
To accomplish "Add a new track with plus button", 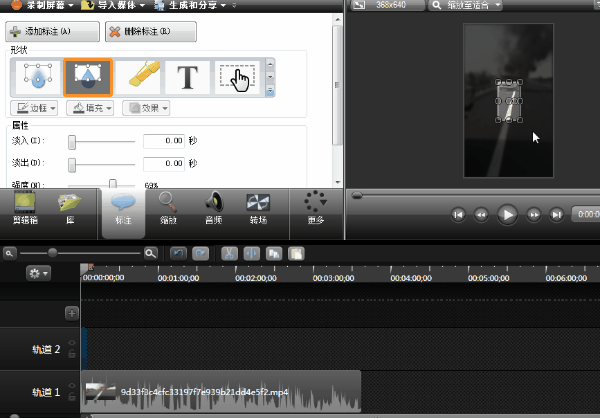I will 72,314.
